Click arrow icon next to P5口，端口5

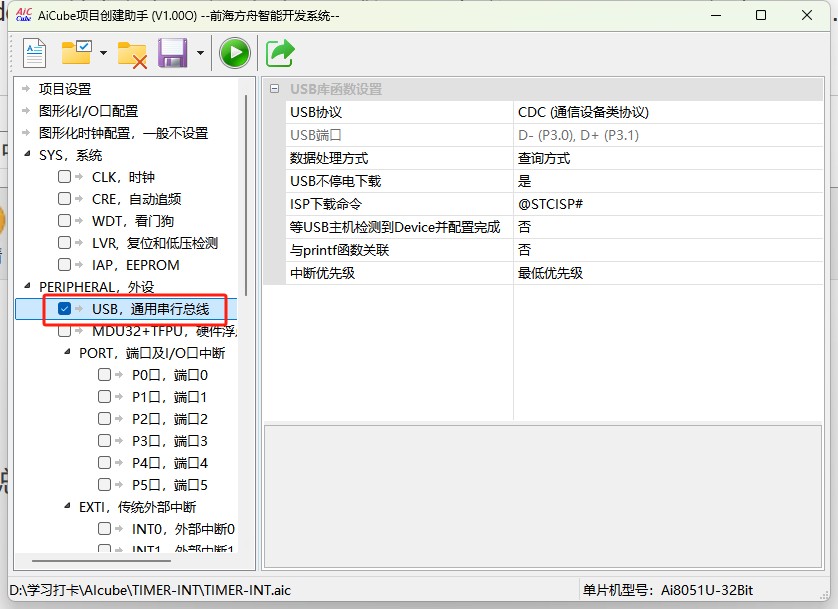point(119,484)
